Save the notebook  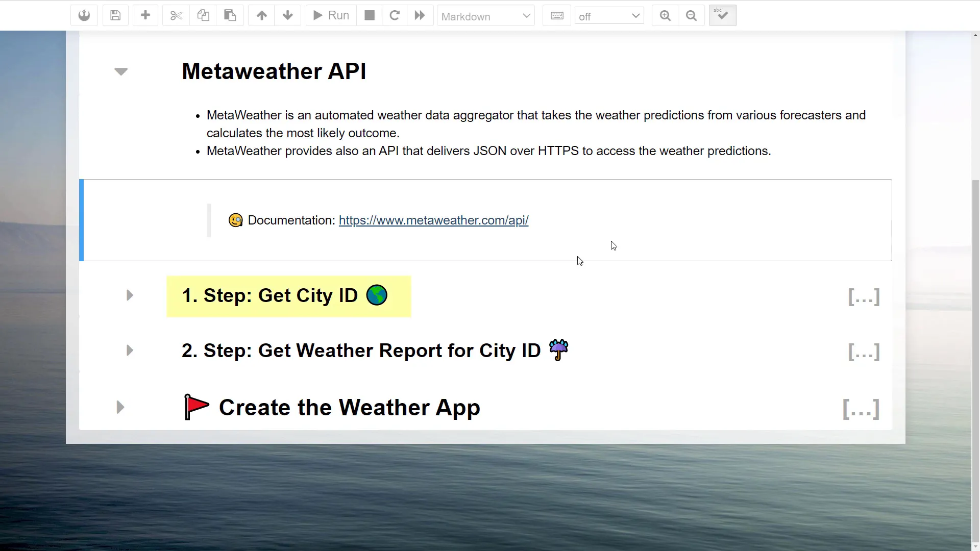tap(115, 15)
